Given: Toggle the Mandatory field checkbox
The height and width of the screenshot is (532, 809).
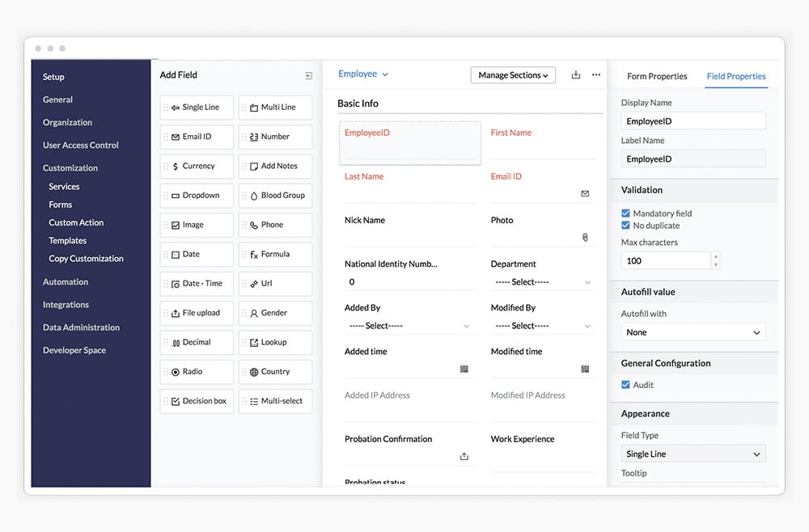Looking at the screenshot, I should click(625, 213).
